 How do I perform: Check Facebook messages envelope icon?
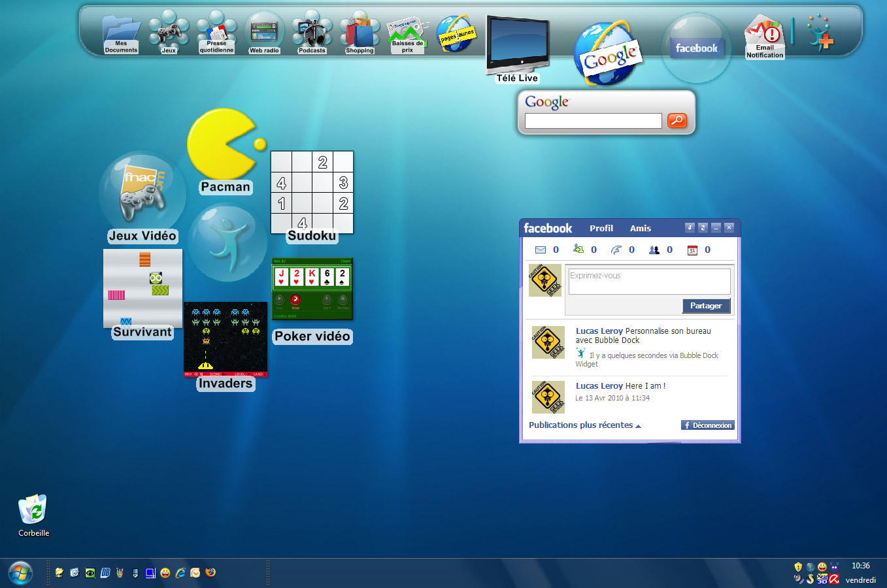point(541,250)
